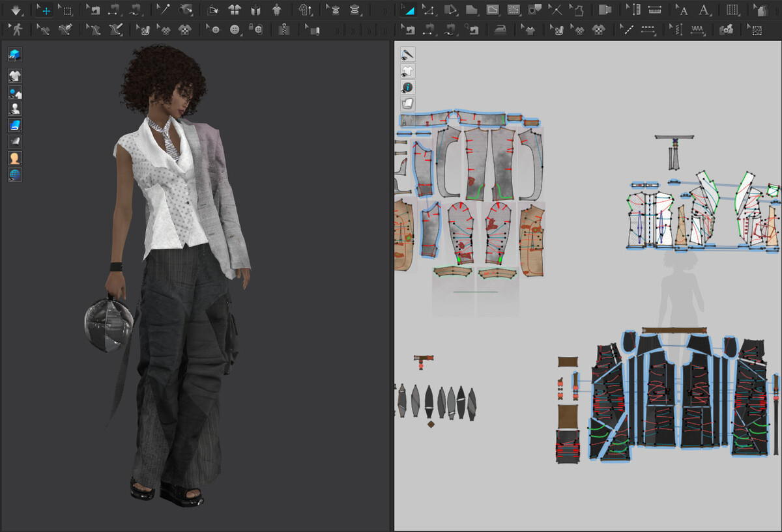The image size is (782, 532).
Task: Toggle info eye display in 2D window
Action: [408, 87]
